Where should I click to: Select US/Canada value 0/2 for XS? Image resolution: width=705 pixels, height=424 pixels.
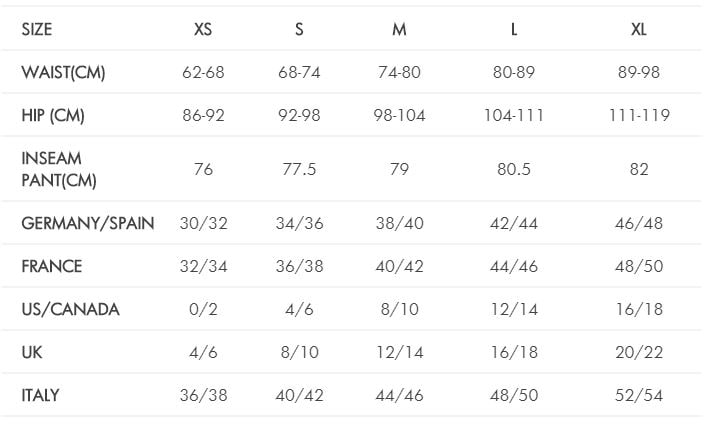pyautogui.click(x=203, y=309)
